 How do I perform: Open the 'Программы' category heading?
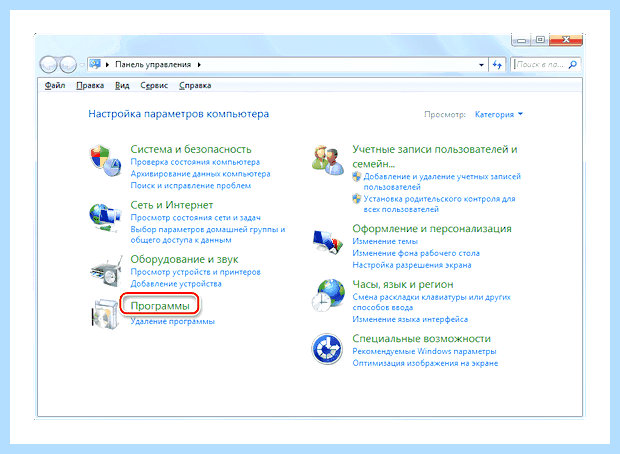pos(160,306)
